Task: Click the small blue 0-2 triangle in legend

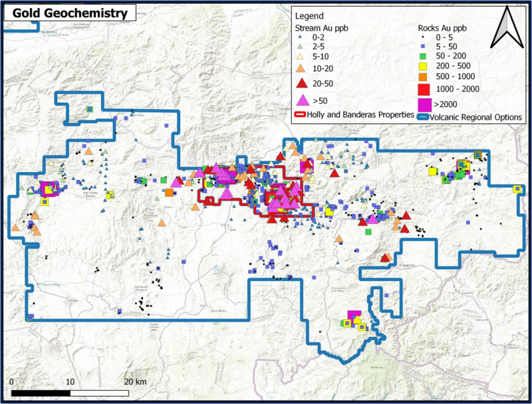Action: 300,37
